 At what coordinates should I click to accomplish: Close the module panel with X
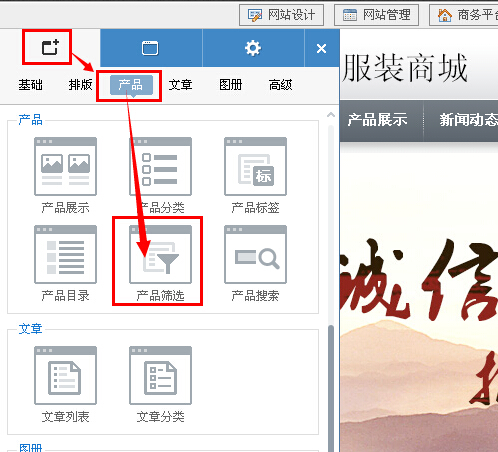click(x=321, y=48)
